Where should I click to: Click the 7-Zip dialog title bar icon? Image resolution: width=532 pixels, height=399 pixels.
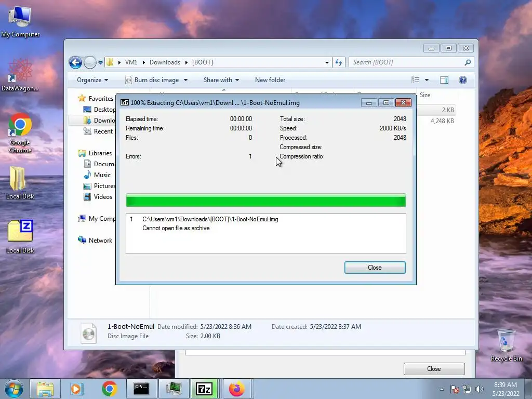tap(125, 102)
